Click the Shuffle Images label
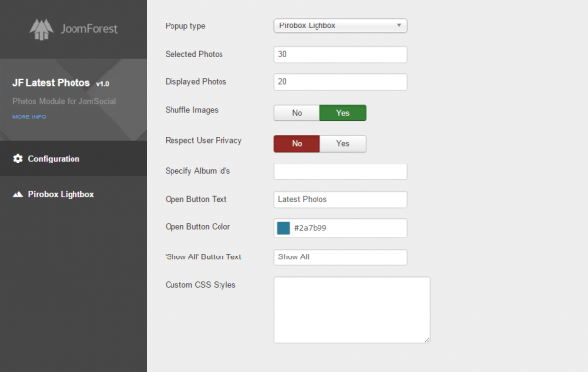 (191, 110)
